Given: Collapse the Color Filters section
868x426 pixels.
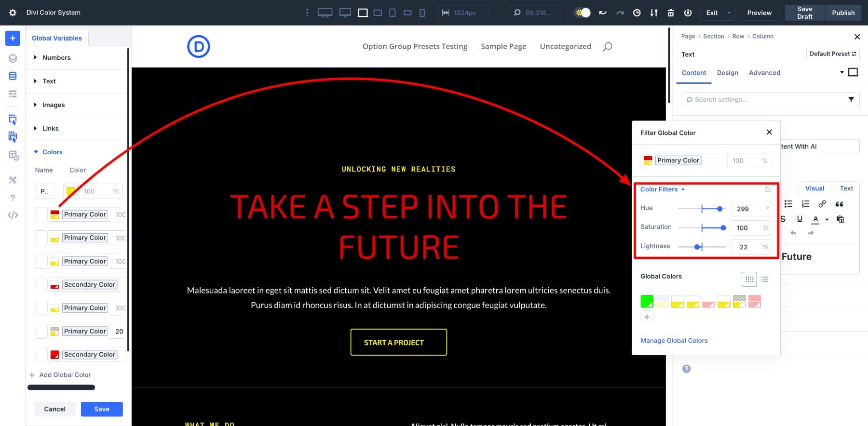Looking at the screenshot, I should (x=663, y=189).
